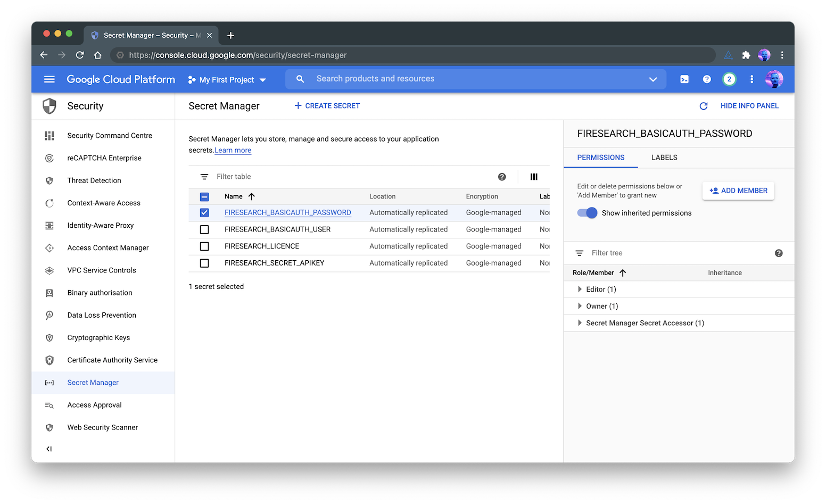
Task: Open column display options icon
Action: (x=534, y=177)
